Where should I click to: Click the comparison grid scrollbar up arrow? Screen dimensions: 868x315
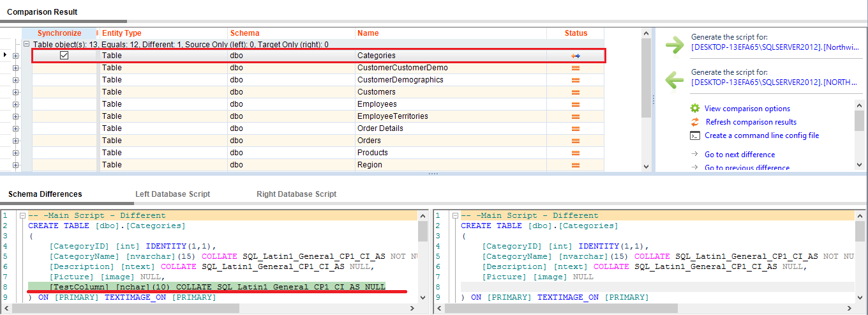pos(647,34)
